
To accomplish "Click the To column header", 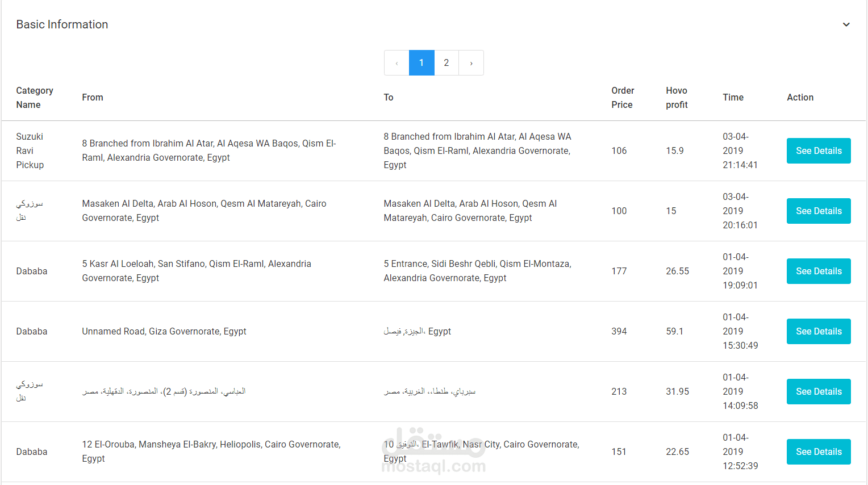I will click(389, 98).
